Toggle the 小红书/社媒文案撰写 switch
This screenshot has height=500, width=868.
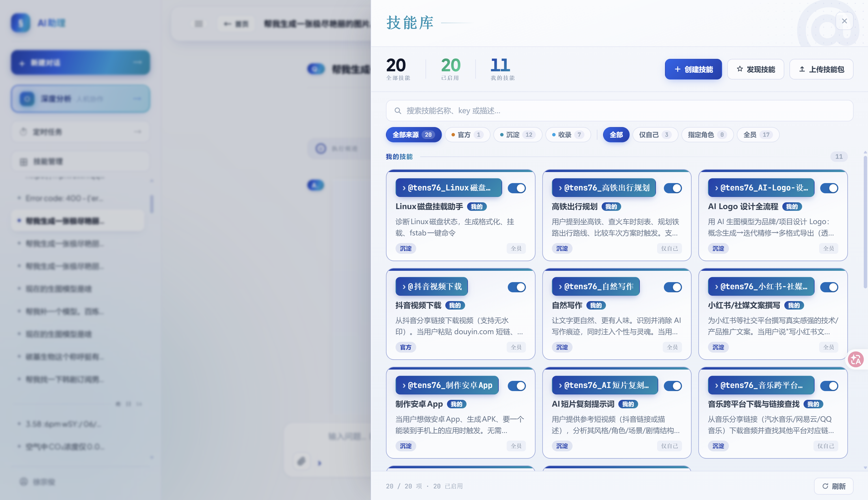click(829, 287)
